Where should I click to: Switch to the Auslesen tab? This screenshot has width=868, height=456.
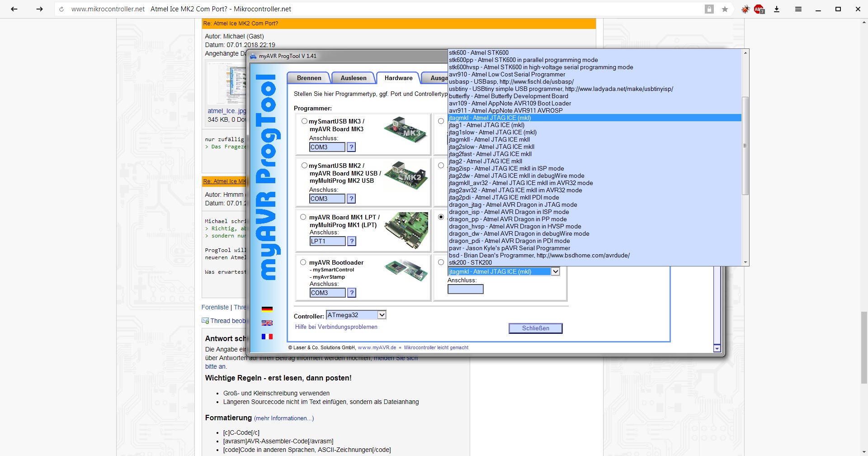pos(354,78)
